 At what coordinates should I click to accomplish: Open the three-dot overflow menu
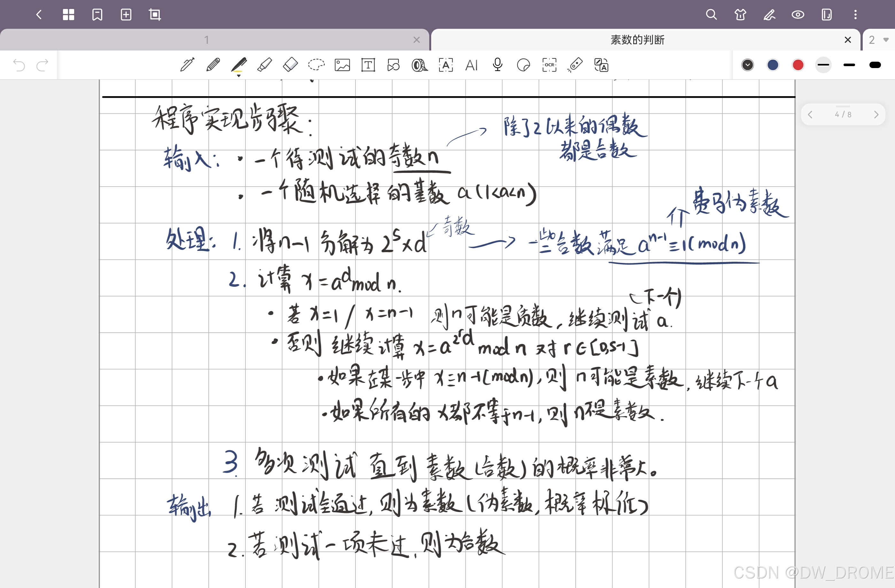pyautogui.click(x=855, y=15)
